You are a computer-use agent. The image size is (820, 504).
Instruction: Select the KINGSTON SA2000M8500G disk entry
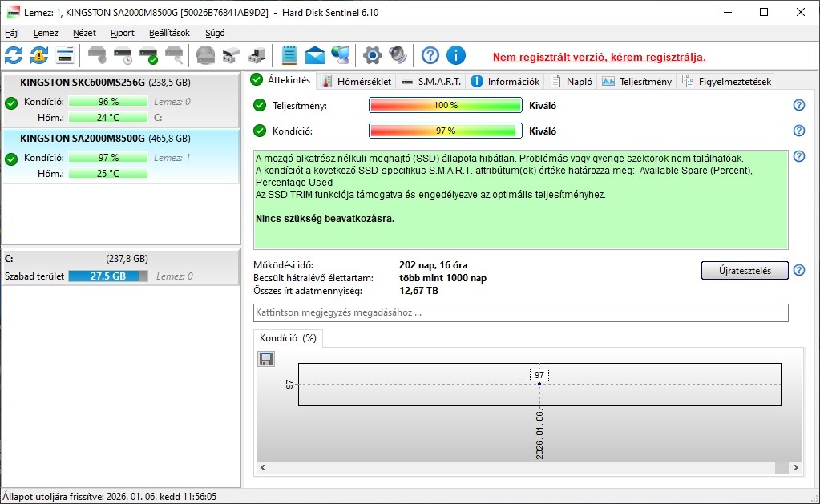pos(121,155)
